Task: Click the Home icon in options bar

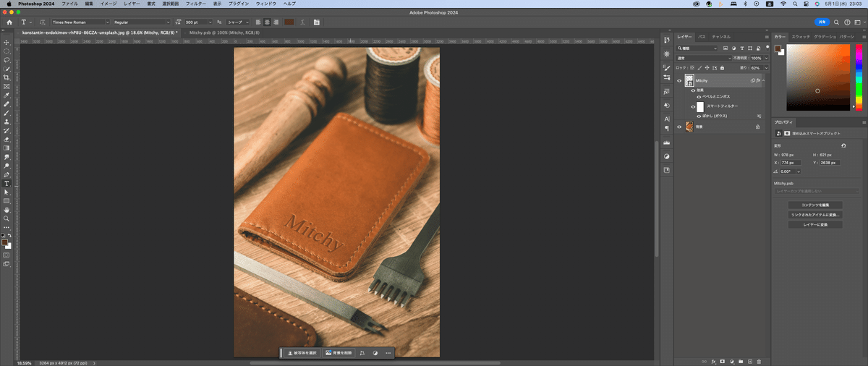Action: coord(9,22)
